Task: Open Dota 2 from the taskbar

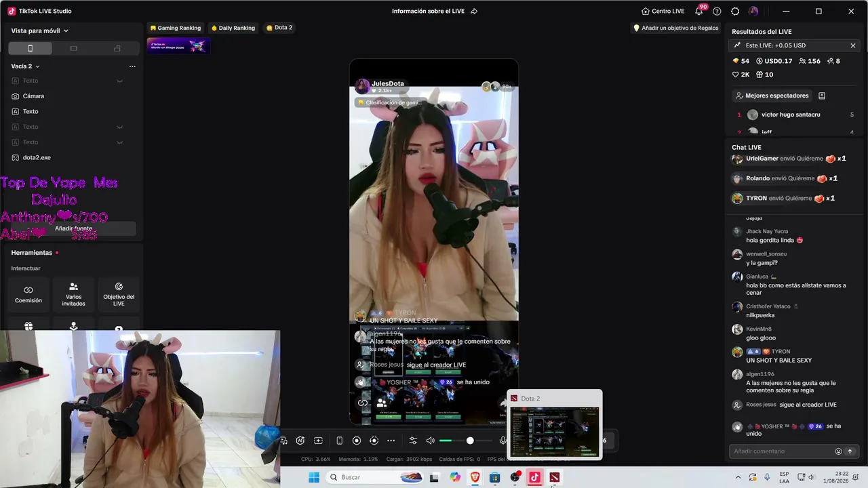Action: tap(555, 477)
